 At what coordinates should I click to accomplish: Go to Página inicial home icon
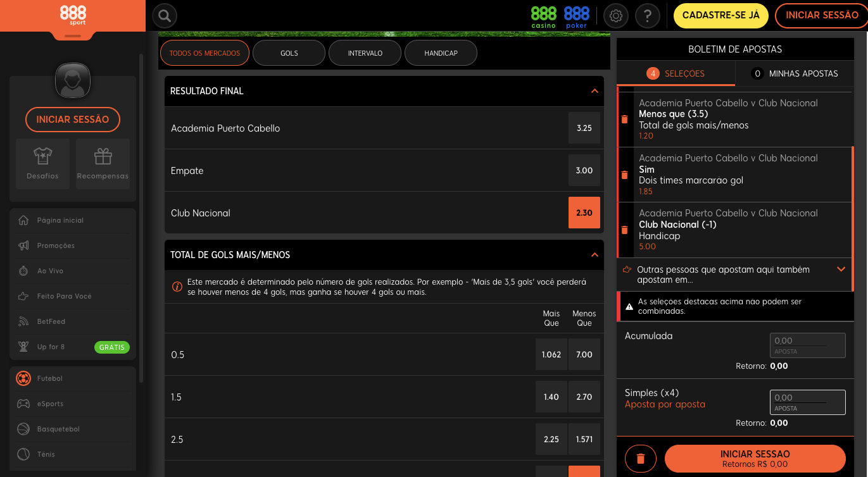point(23,220)
